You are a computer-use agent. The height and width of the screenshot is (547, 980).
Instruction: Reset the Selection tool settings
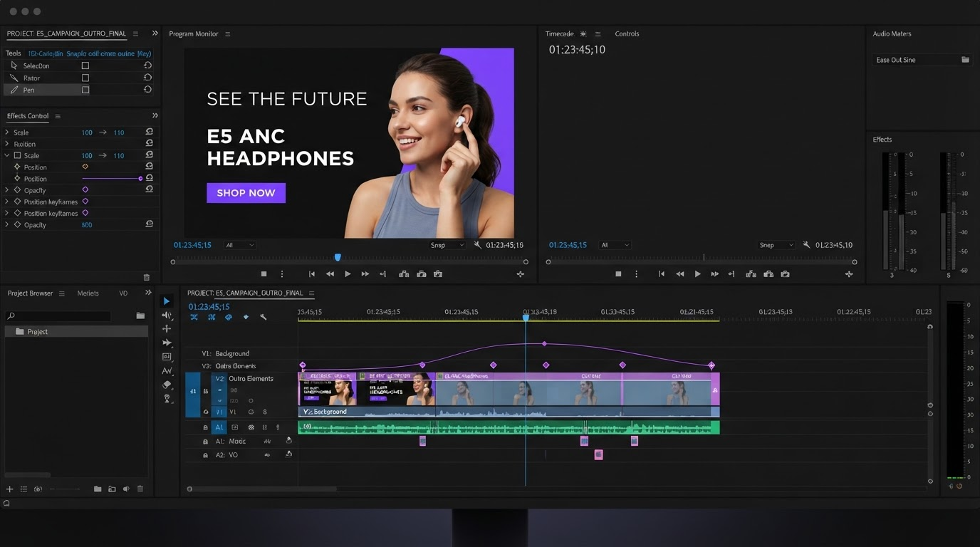147,66
